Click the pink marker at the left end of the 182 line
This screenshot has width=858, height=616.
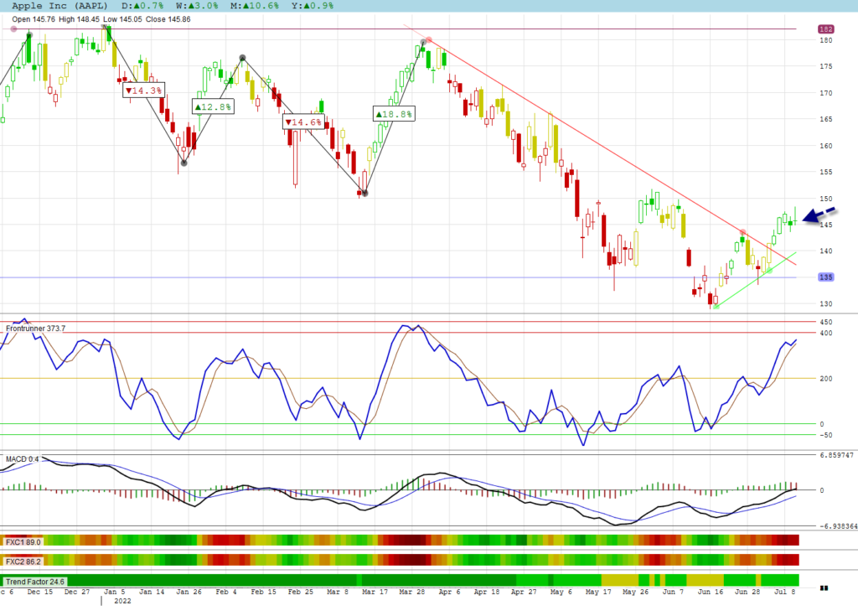[13, 29]
